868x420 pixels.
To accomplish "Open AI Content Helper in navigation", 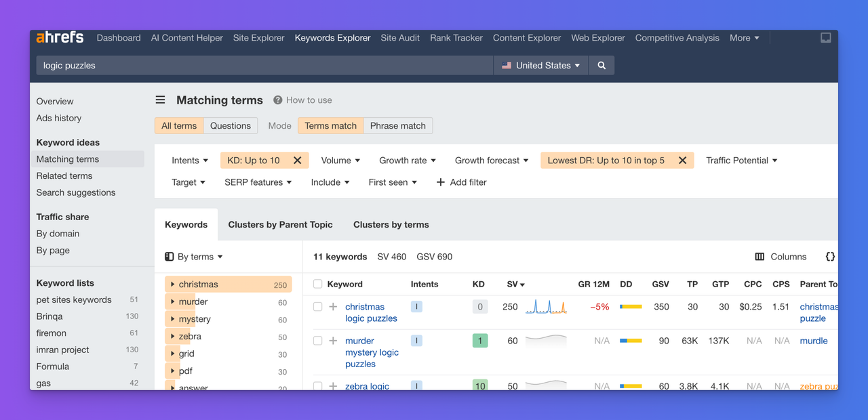I will pos(186,38).
